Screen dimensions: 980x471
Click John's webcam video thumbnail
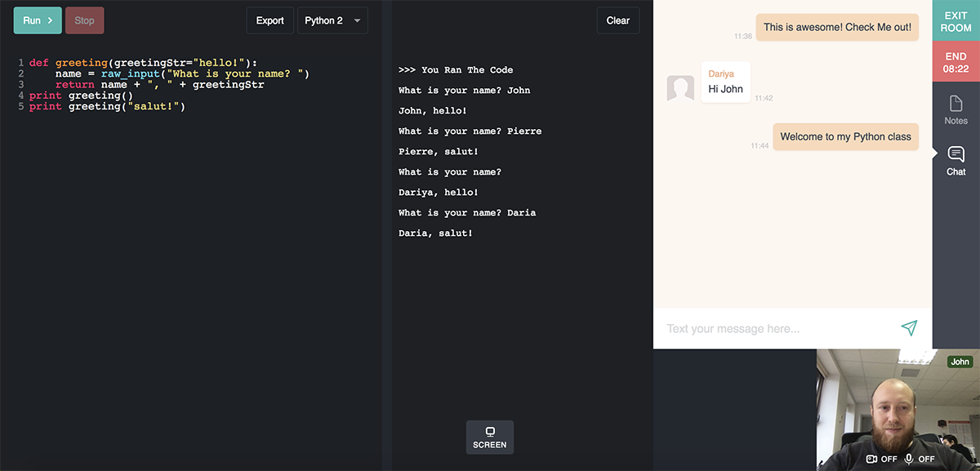898,410
